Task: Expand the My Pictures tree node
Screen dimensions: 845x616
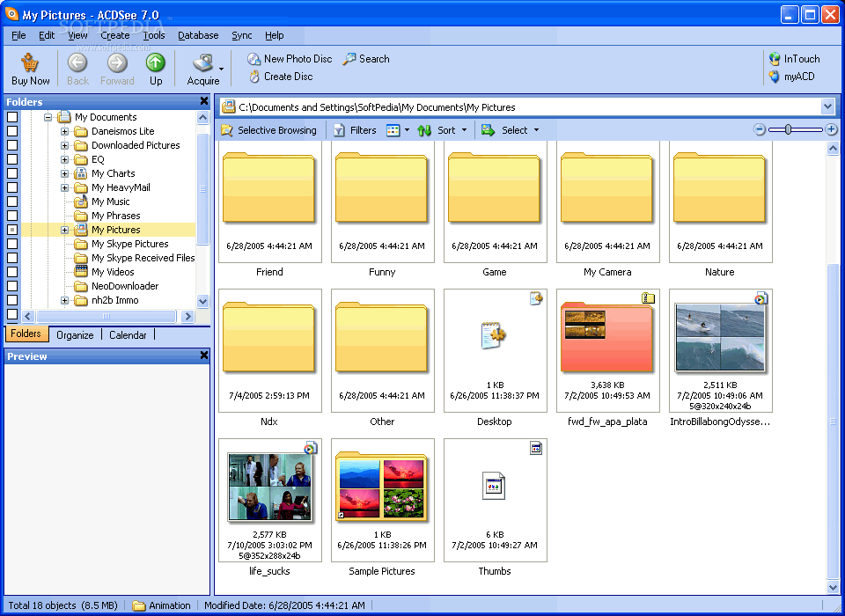Action: pos(64,230)
